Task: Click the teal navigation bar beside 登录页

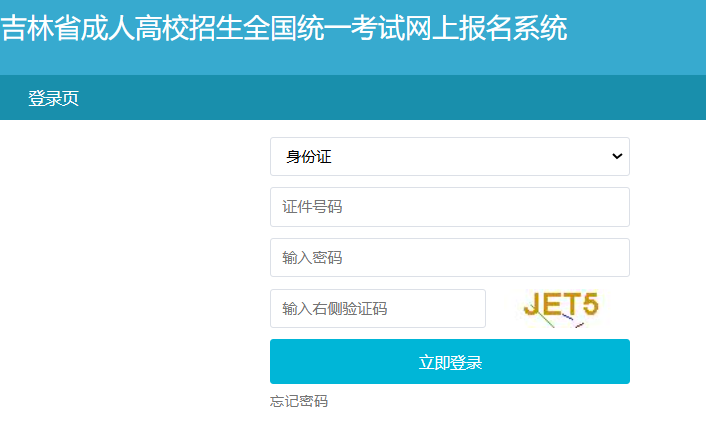Action: pyautogui.click(x=400, y=98)
